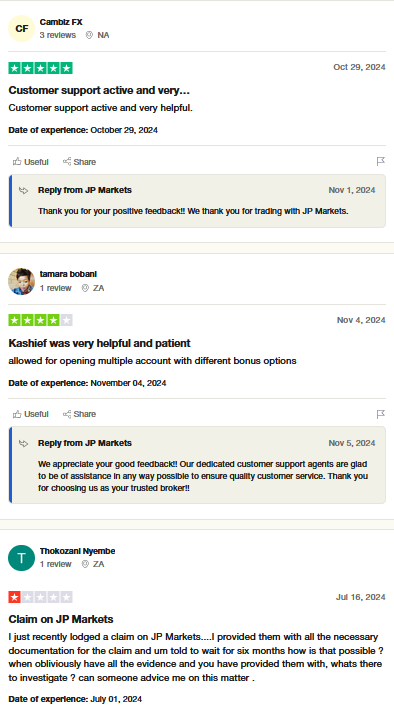Screen dimensions: 394x713
Task: Open tamara bobani reviewer name
Action: (68, 274)
